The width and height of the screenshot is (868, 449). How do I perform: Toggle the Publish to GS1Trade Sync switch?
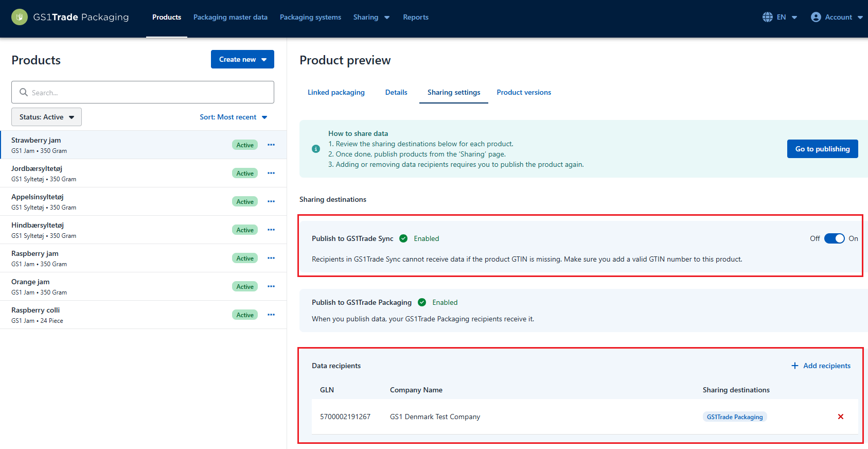coord(834,238)
